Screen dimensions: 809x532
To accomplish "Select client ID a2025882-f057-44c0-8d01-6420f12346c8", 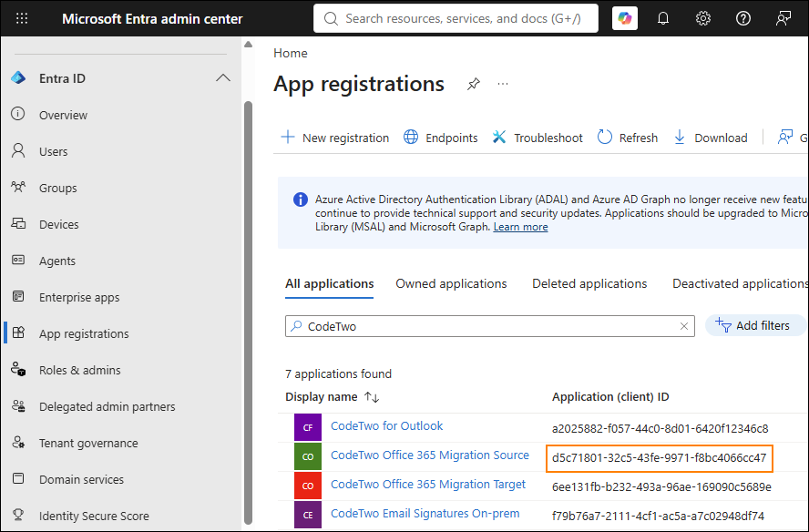I will pyautogui.click(x=660, y=428).
